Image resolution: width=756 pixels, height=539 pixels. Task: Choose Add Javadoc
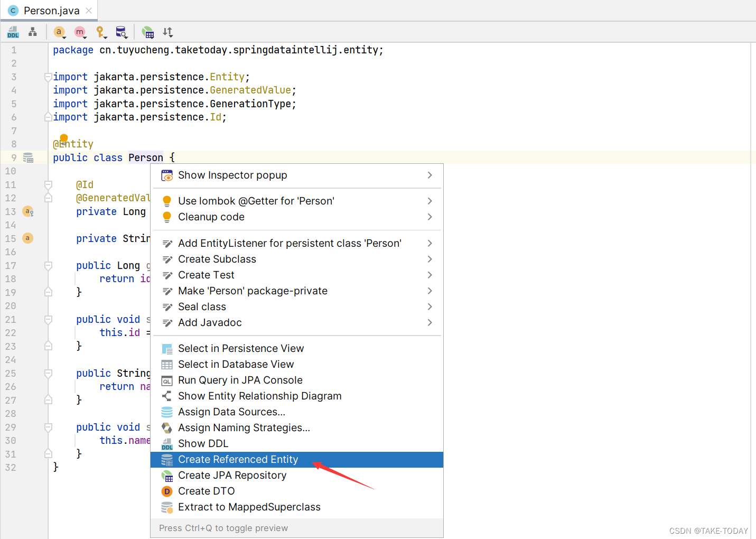pyautogui.click(x=297, y=322)
